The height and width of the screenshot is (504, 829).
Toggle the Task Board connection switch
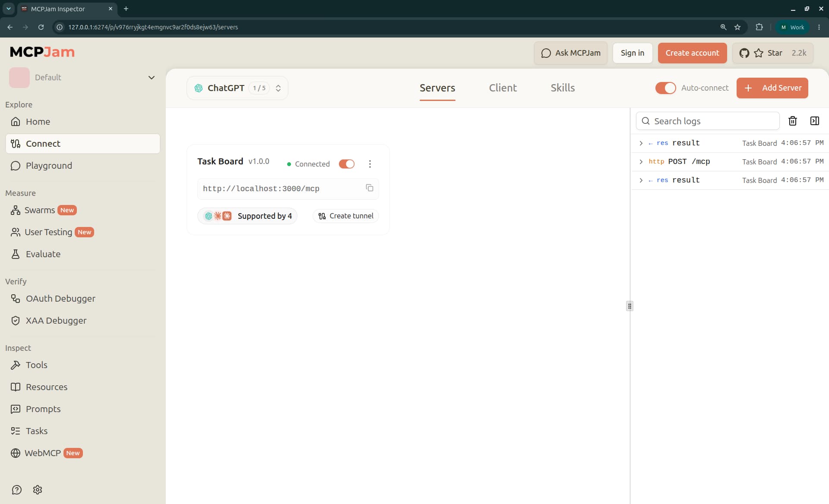pos(347,164)
